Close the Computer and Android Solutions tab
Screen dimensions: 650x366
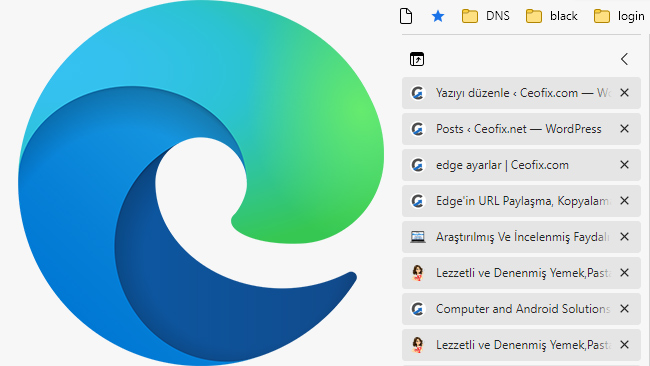[x=624, y=309]
